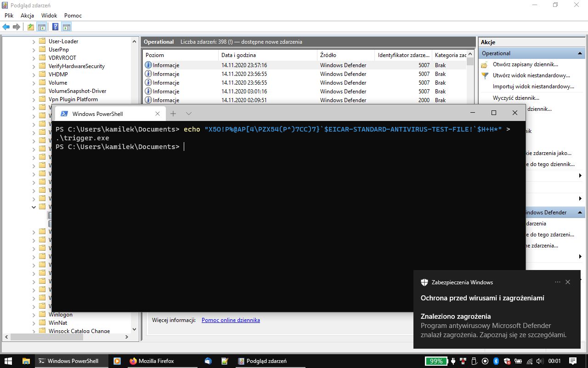Open the Pomoc online dziennika link

coord(231,320)
